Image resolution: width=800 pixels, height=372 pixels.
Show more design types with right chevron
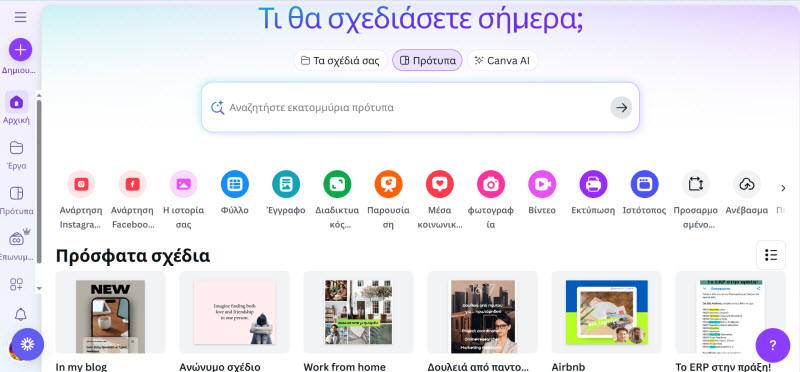point(783,188)
